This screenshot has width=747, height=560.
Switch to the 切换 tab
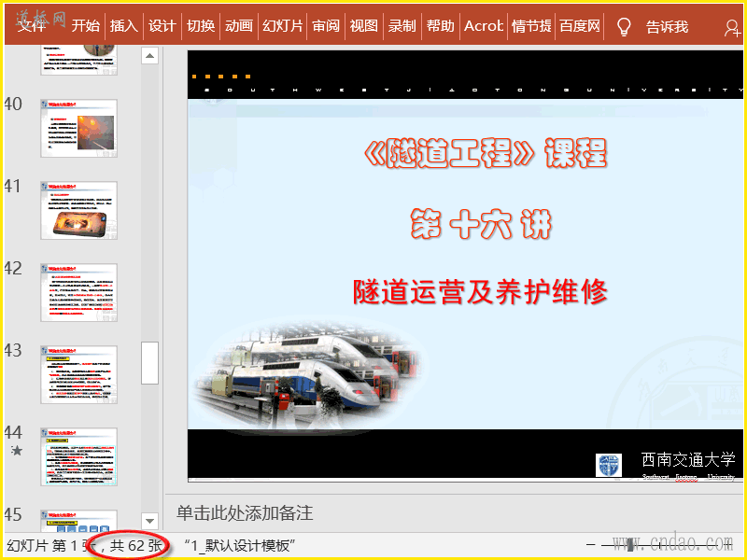(x=201, y=26)
